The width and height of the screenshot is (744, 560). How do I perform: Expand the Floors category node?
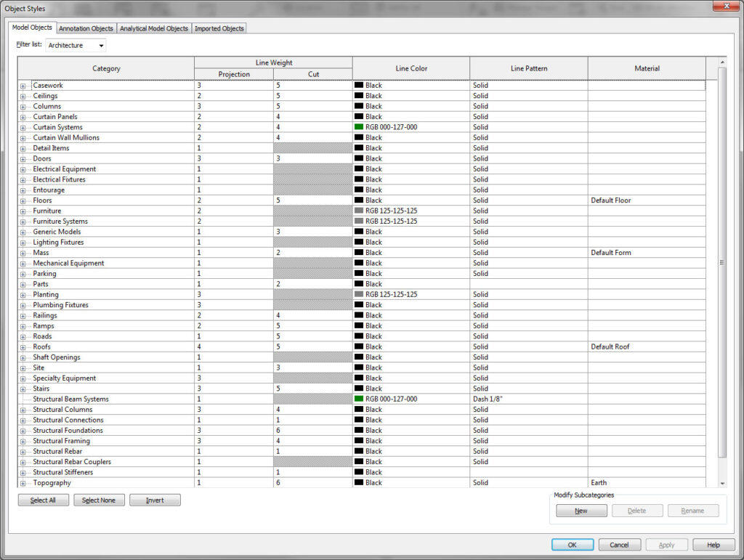click(x=23, y=201)
